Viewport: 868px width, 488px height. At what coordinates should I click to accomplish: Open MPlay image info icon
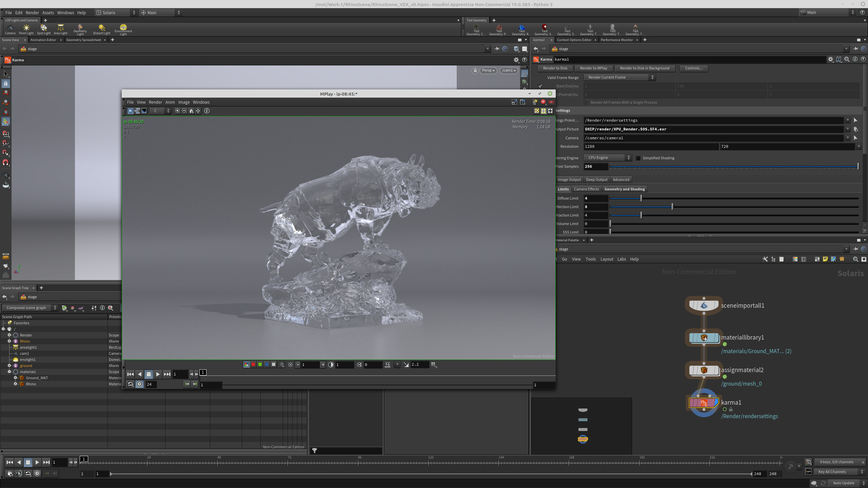click(x=207, y=111)
